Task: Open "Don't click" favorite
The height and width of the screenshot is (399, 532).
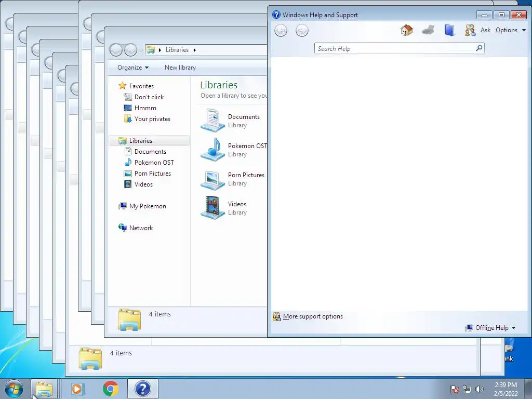Action: pos(149,97)
